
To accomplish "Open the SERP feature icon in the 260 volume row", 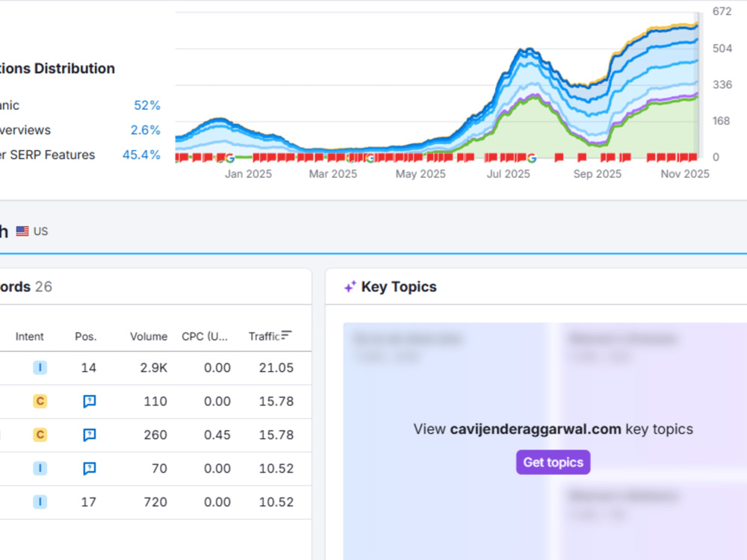I will (89, 435).
